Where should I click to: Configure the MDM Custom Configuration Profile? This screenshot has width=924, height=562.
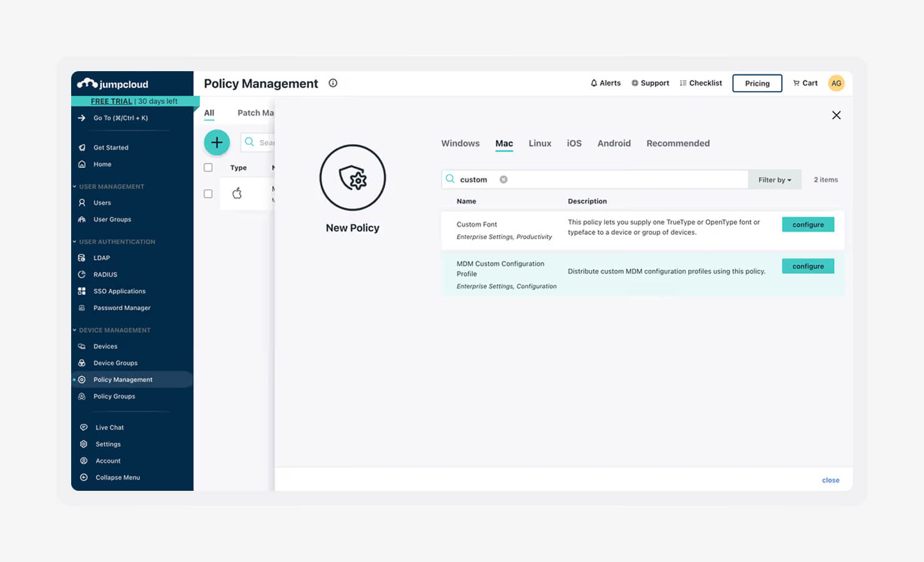tap(808, 267)
